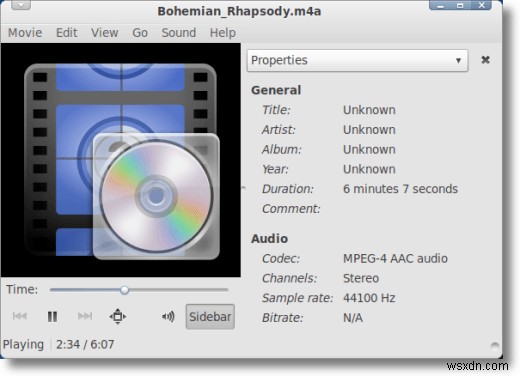Select the Title 'Unknown' value
The width and height of the screenshot is (520, 376).
pyautogui.click(x=369, y=110)
